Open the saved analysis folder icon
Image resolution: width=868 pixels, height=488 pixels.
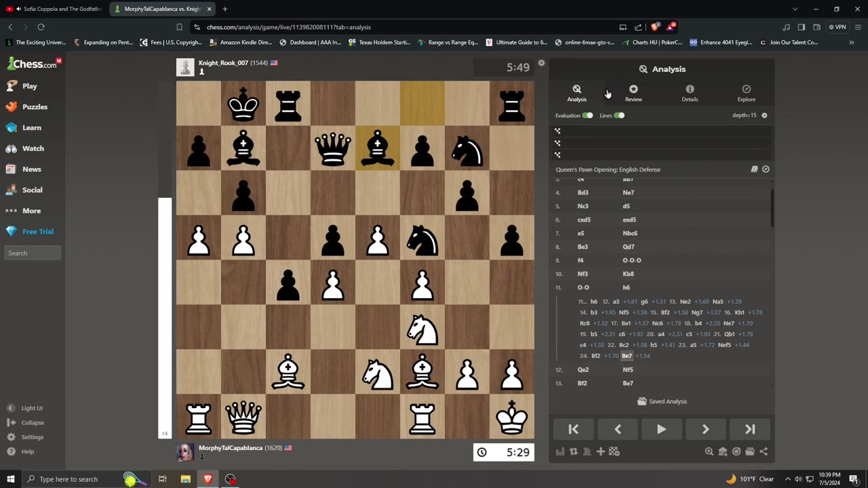tap(750, 451)
